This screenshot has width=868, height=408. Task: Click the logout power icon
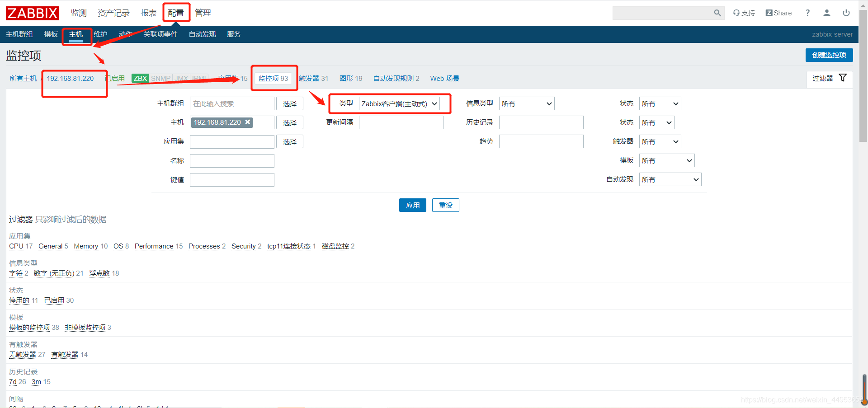point(846,13)
